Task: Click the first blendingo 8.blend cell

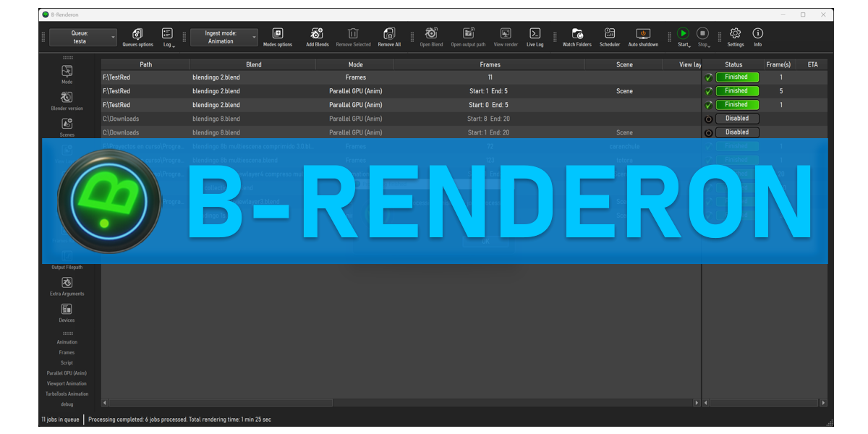Action: click(254, 119)
